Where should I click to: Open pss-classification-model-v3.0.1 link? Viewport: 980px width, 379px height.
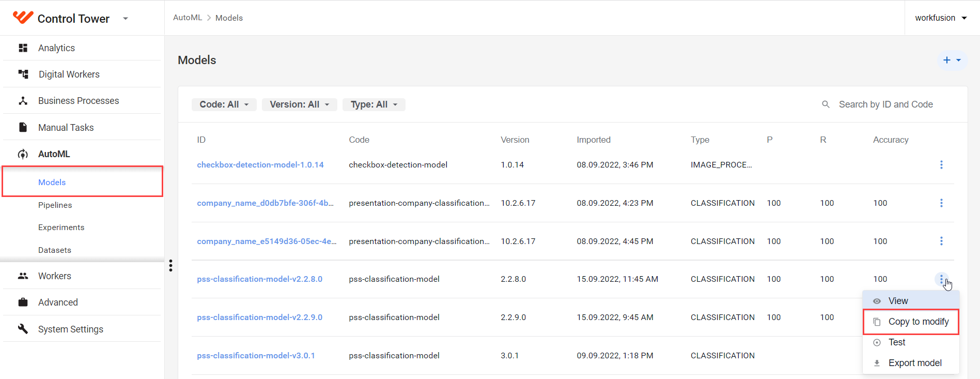pos(256,356)
